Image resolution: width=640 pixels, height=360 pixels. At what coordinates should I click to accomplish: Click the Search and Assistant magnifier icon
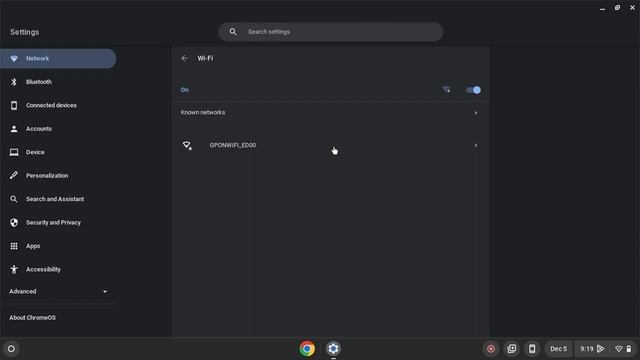coord(14,199)
